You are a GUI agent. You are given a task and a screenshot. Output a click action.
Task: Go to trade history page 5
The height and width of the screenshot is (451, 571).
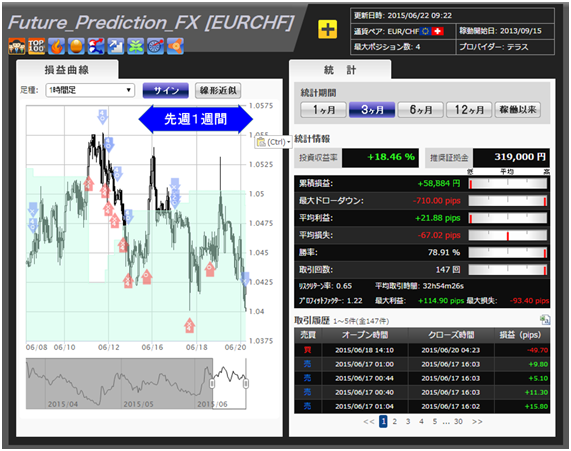pyautogui.click(x=435, y=421)
